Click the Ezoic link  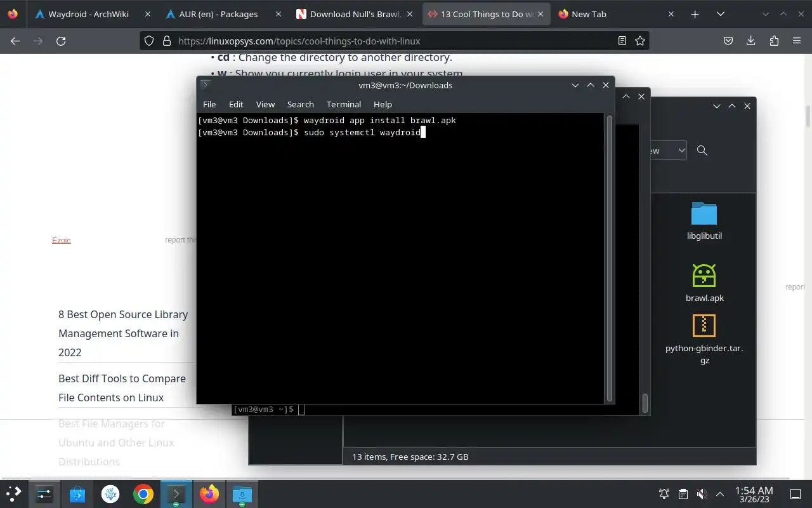pos(62,240)
